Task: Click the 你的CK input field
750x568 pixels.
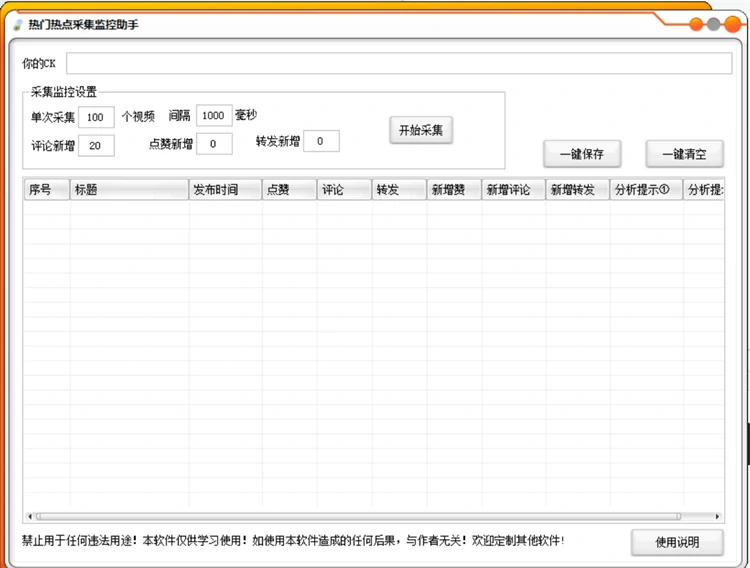Action: coord(399,63)
